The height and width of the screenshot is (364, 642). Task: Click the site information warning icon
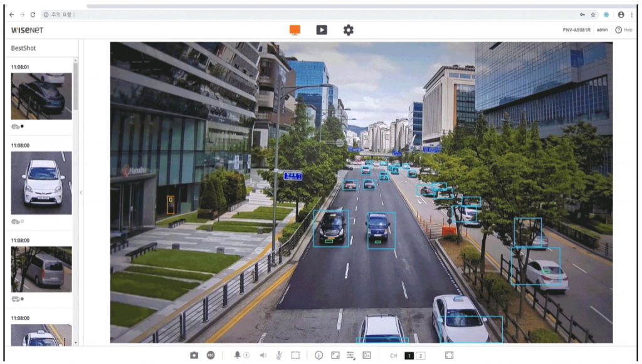tap(46, 15)
